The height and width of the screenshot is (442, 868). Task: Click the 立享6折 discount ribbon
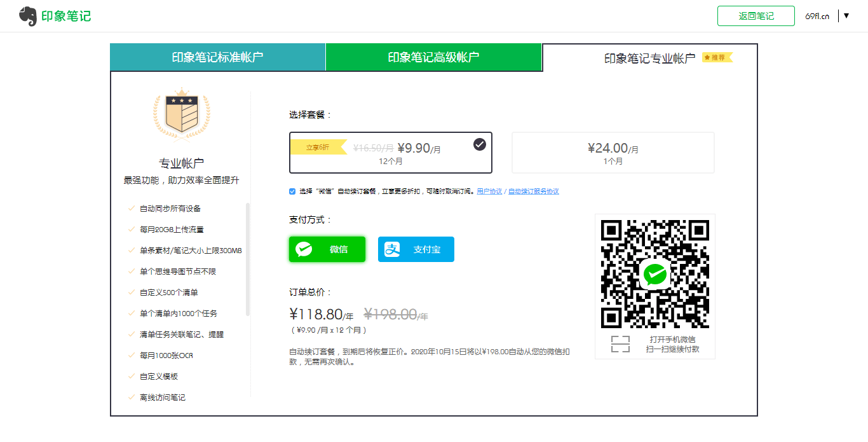pos(318,147)
